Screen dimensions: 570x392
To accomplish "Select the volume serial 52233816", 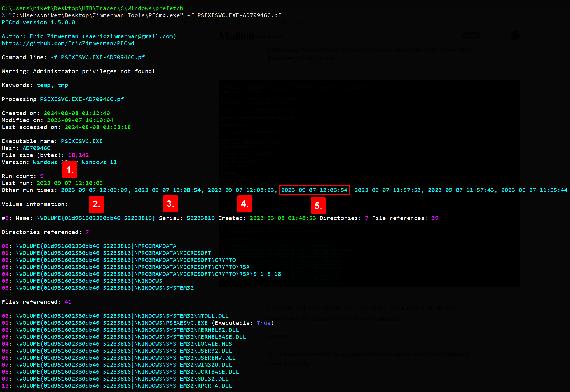I will click(201, 218).
